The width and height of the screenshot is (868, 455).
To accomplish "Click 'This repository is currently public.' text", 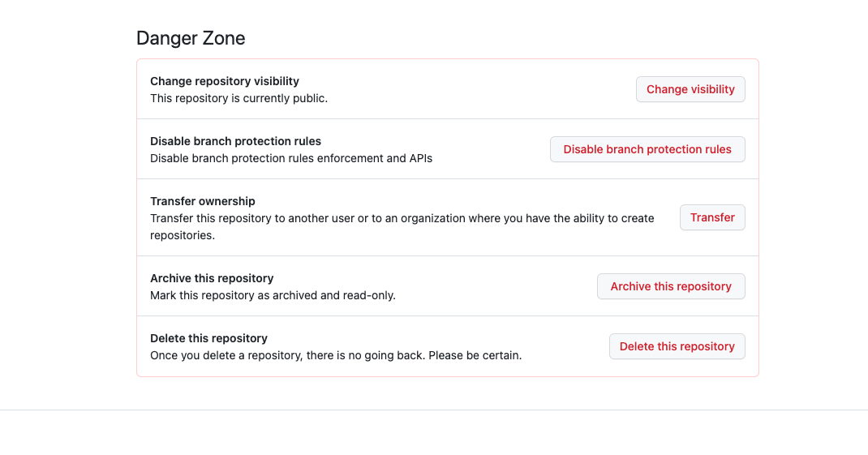I will [238, 98].
